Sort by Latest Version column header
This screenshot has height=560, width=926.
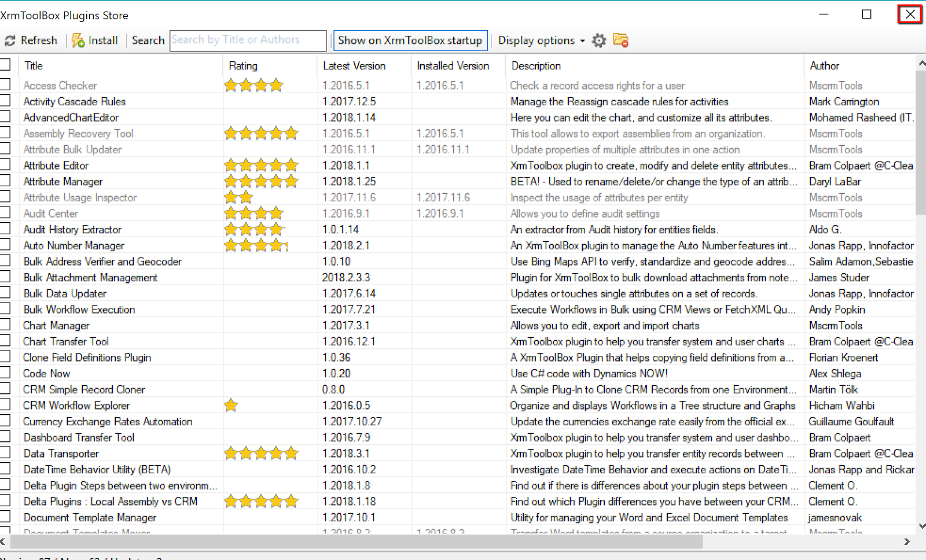click(365, 66)
